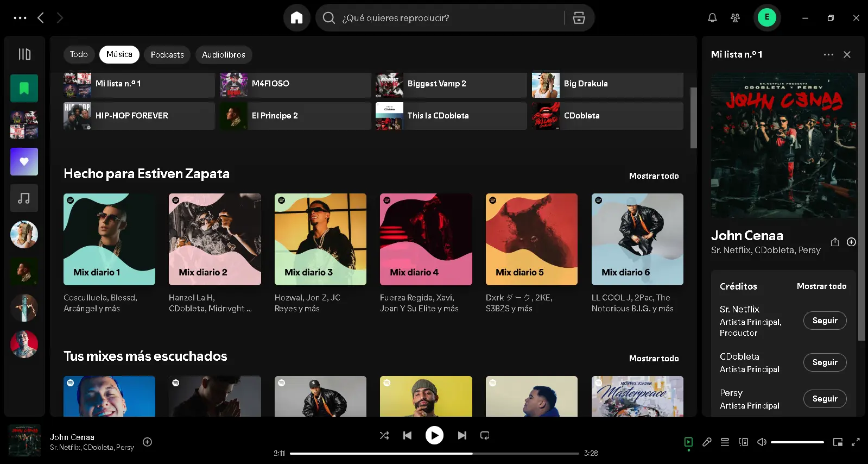Screen dimensions: 868x464
Task: Close the now playing side panel
Action: tap(847, 54)
